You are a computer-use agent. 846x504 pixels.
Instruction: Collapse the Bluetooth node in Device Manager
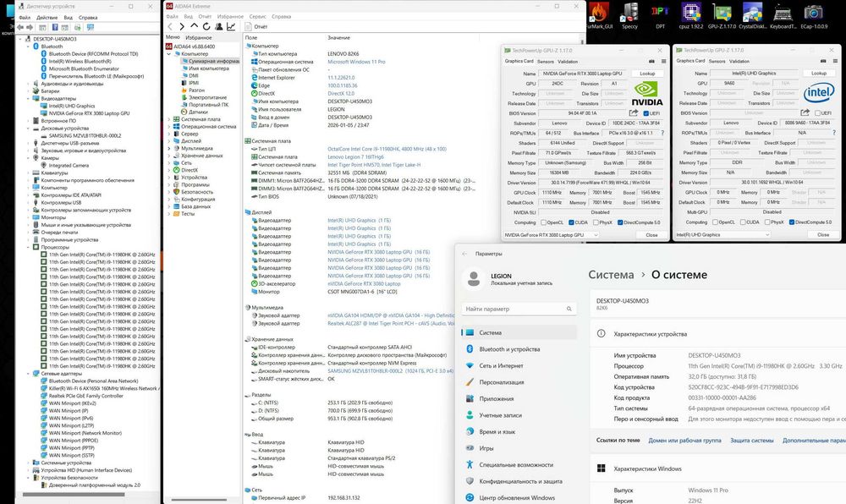[29, 47]
